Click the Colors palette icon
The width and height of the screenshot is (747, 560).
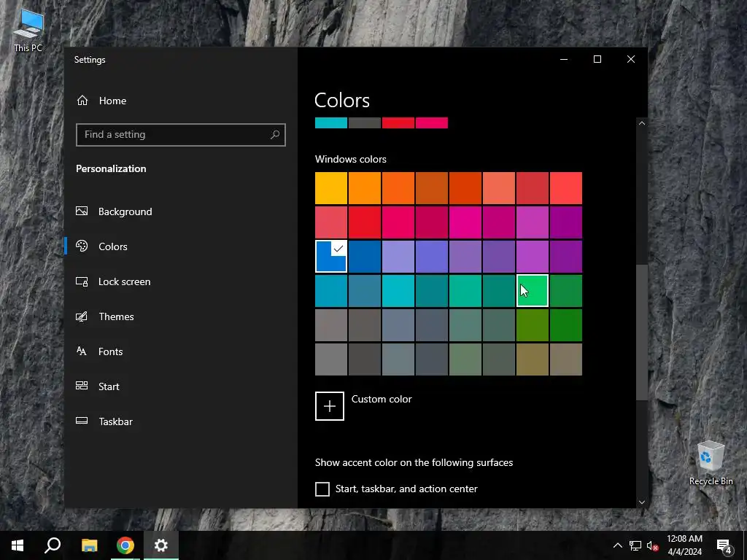click(x=82, y=246)
